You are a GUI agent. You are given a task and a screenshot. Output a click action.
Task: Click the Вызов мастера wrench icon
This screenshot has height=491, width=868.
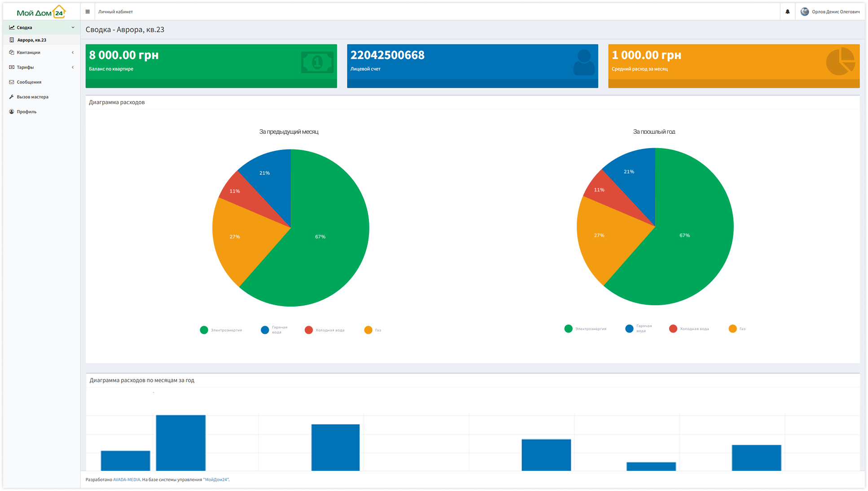tap(12, 97)
